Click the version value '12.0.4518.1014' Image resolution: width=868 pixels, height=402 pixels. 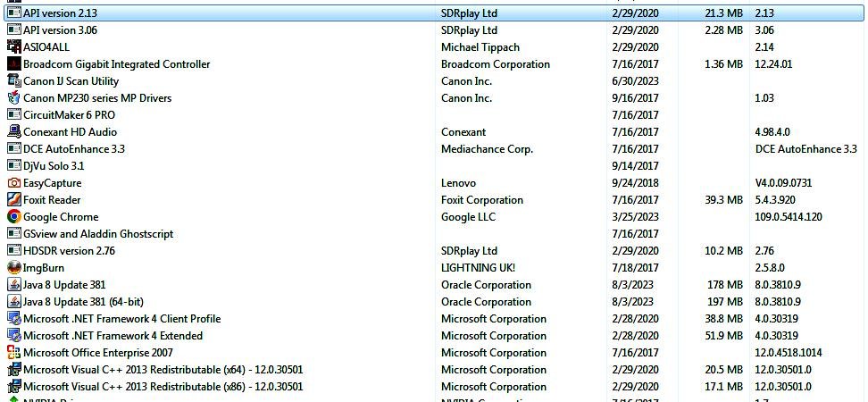pyautogui.click(x=789, y=352)
